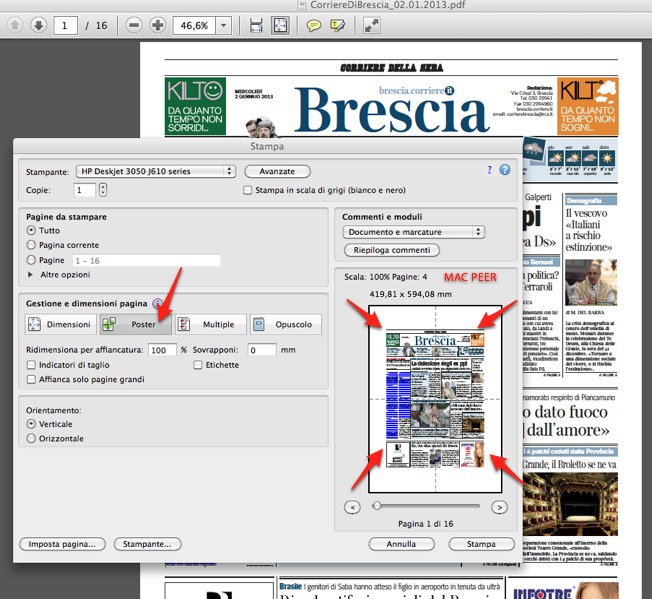
Task: Open the zoom percentage dropdown arrow
Action: point(223,26)
